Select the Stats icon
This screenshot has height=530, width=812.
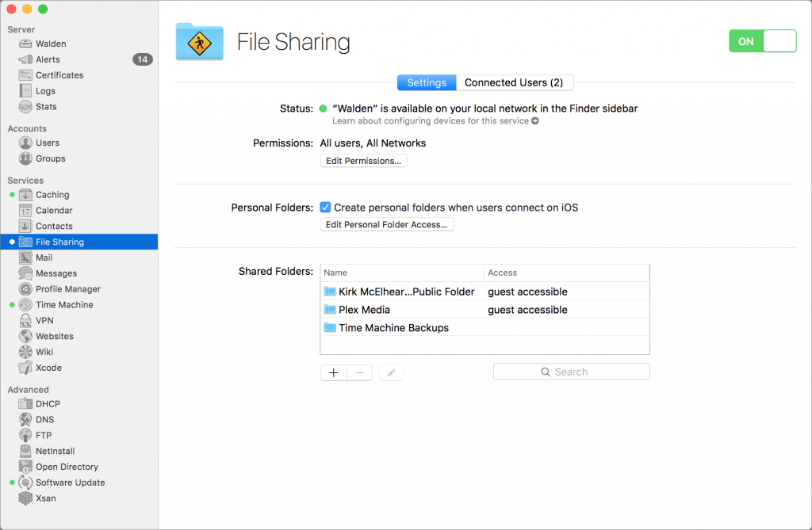25,107
